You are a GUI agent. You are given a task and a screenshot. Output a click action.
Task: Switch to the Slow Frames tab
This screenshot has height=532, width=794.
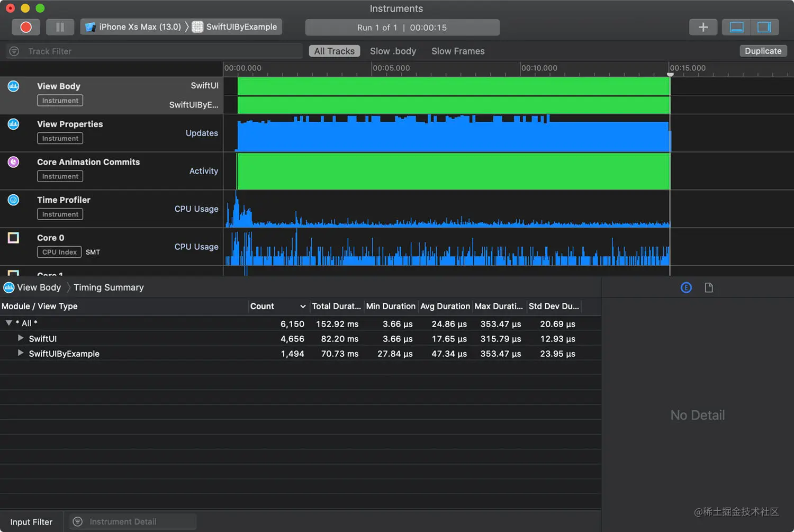pos(458,51)
